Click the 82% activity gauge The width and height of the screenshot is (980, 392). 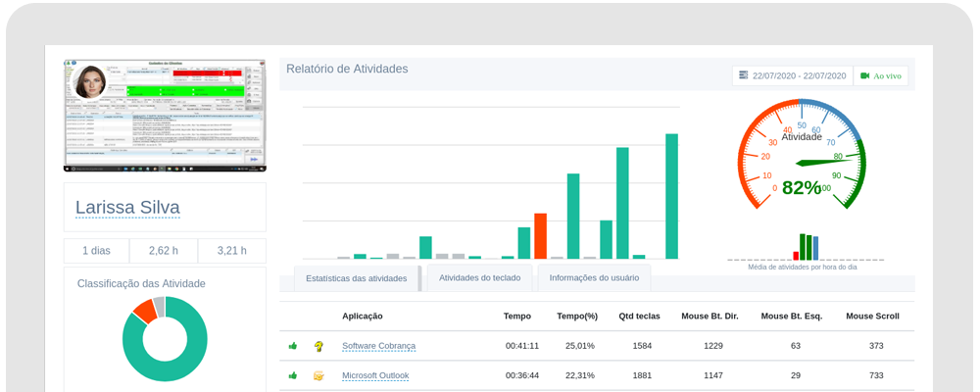point(802,155)
